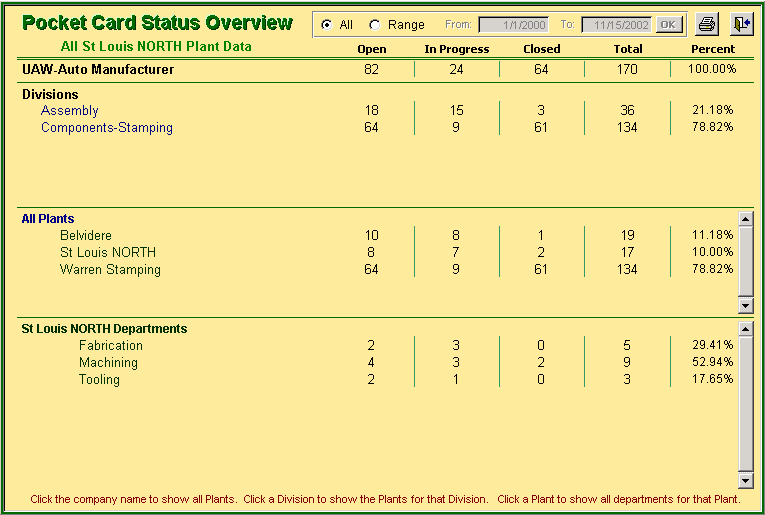This screenshot has width=765, height=515.
Task: Click the All Plants heading
Action: pyautogui.click(x=48, y=218)
